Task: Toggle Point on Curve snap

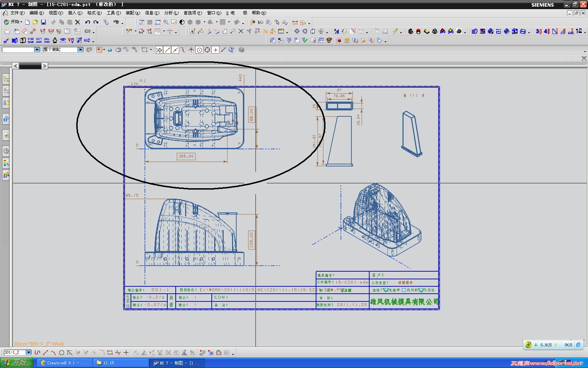Action: 223,50
